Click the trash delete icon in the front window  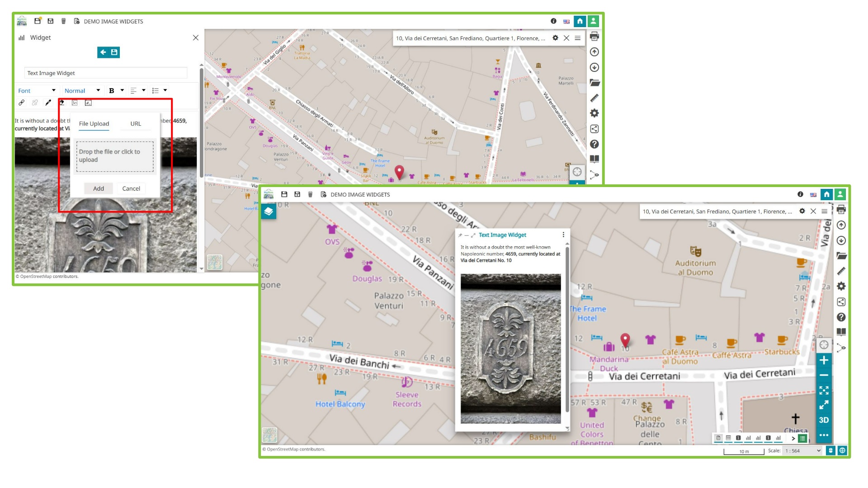(310, 194)
